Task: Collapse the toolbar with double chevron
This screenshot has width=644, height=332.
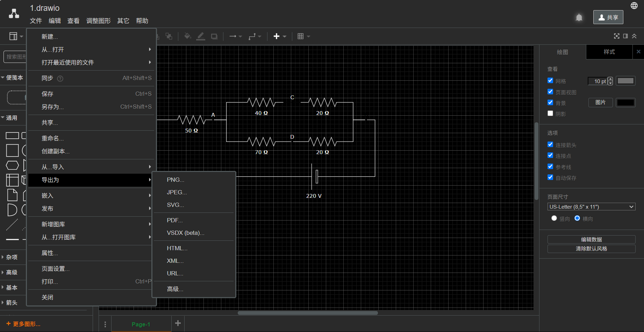Action: pos(634,36)
